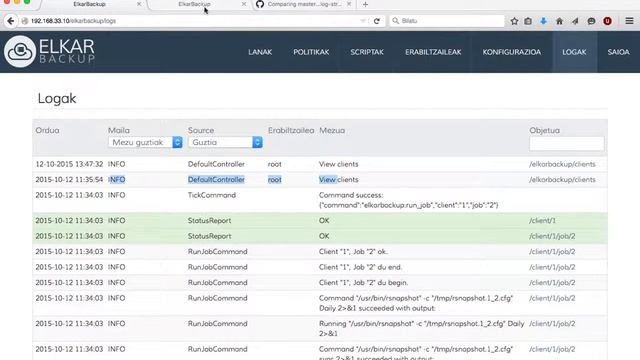Screen dimensions: 640x360
Task: Click the globe site identity icon in address bar
Action: point(25,21)
